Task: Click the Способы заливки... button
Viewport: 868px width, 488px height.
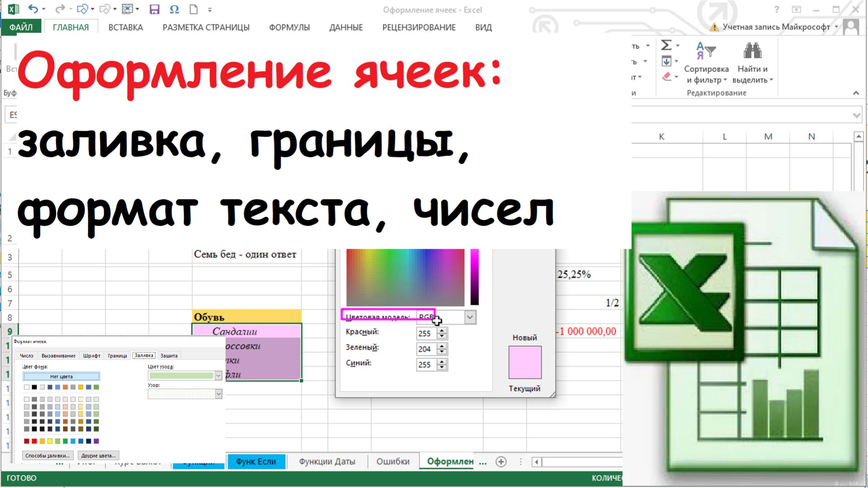Action: tap(49, 455)
